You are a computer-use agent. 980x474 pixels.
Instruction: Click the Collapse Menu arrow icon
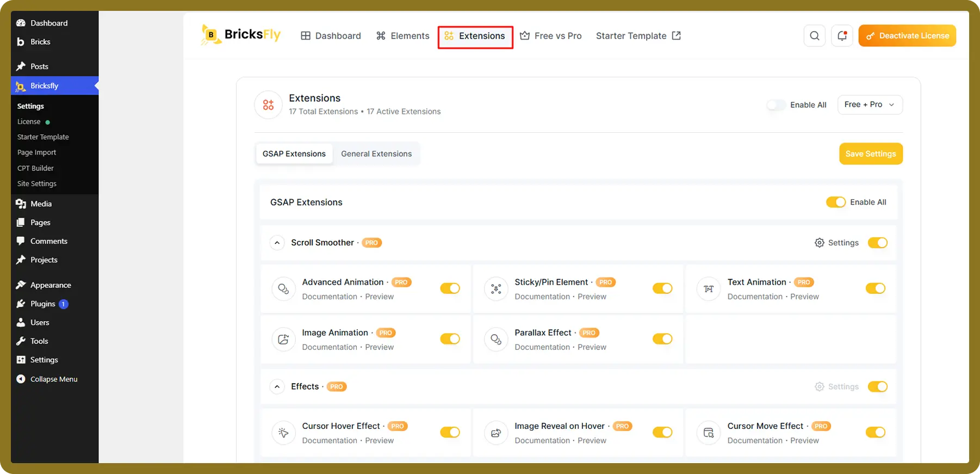(21, 379)
